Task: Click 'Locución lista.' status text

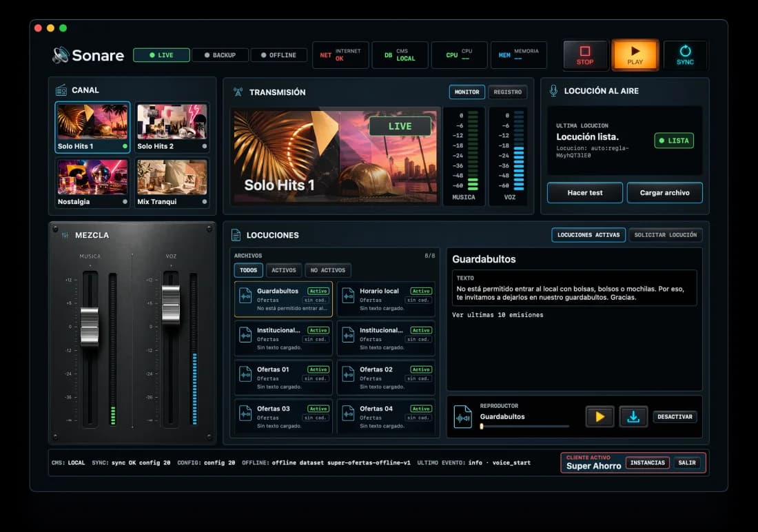Action: [587, 137]
